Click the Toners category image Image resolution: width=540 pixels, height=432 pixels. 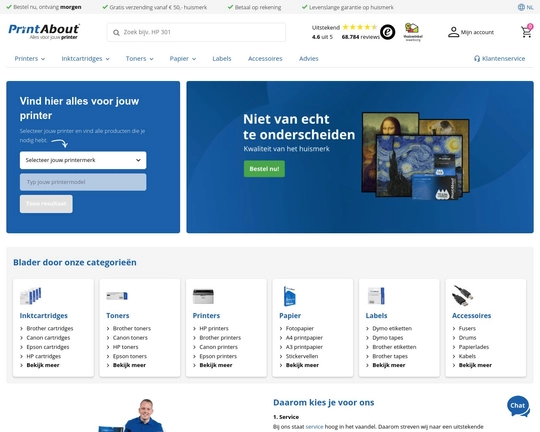(117, 296)
